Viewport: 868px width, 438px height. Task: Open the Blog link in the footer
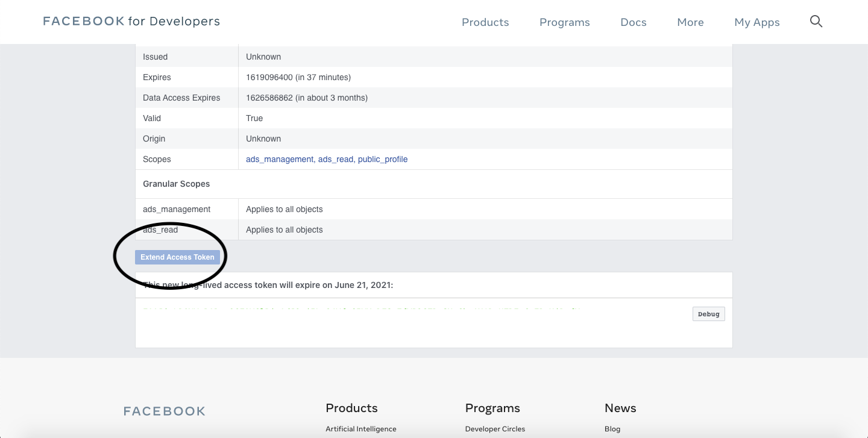tap(612, 429)
